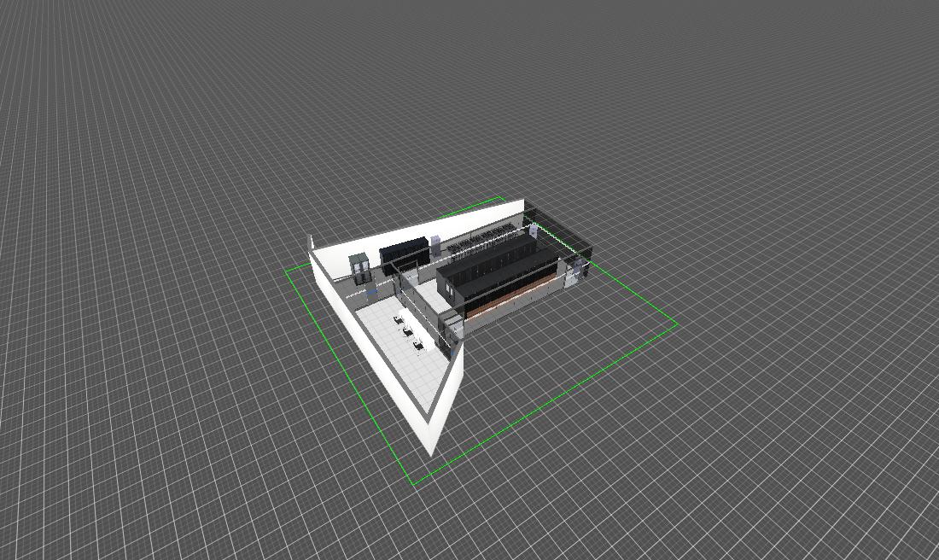Click the left corner of green boundary outline

click(285, 271)
